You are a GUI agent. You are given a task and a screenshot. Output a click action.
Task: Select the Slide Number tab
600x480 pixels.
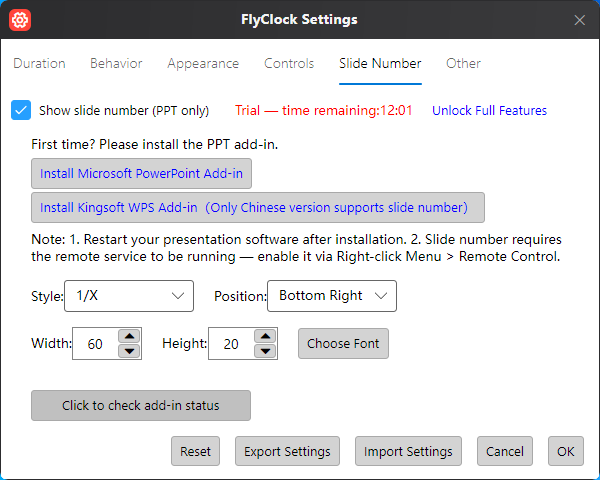point(380,64)
